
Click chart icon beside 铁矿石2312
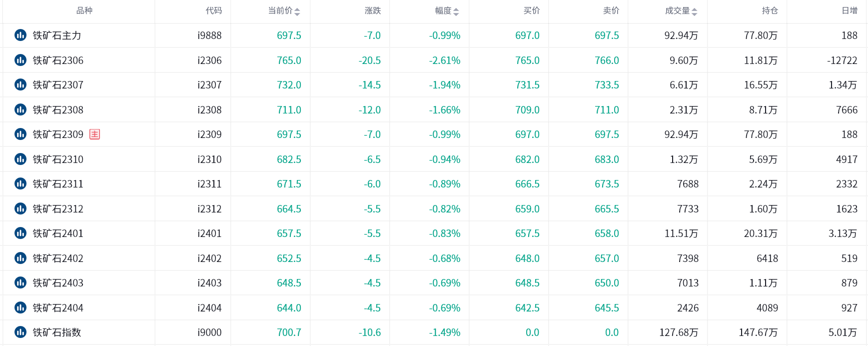20,209
